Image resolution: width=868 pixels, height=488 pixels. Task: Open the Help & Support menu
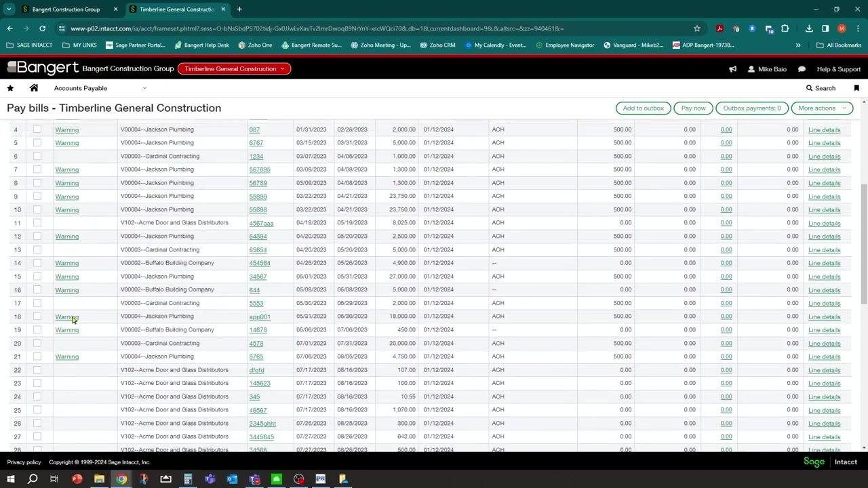tap(838, 69)
